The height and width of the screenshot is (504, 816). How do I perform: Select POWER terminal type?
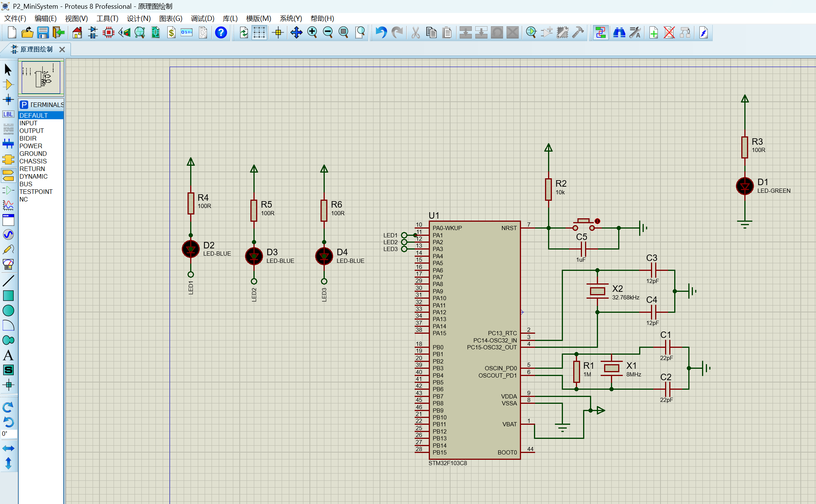(x=31, y=146)
